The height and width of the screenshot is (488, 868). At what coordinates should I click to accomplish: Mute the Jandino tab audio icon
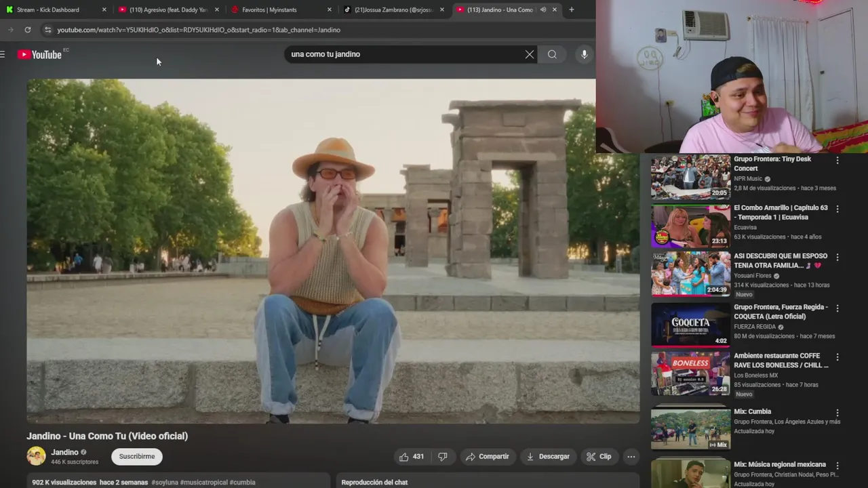coord(543,9)
